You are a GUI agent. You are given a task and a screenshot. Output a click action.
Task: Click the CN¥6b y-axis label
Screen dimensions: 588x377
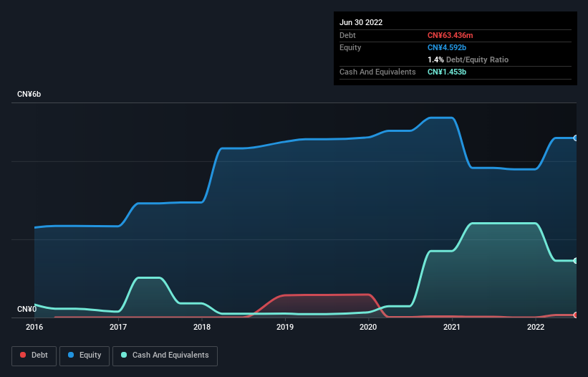pos(29,94)
